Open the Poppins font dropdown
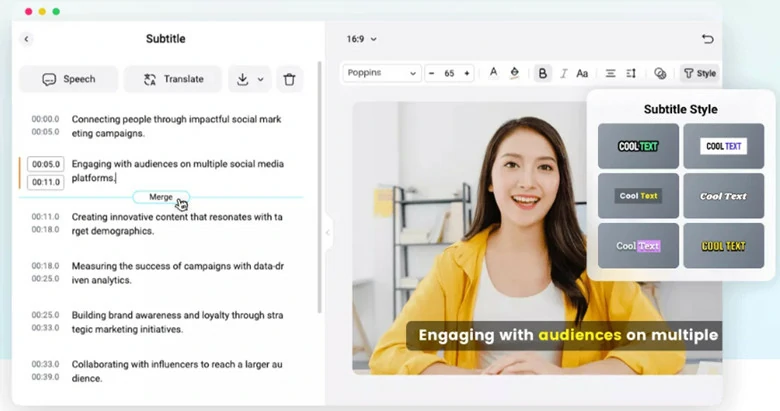The image size is (780, 411). [x=382, y=73]
